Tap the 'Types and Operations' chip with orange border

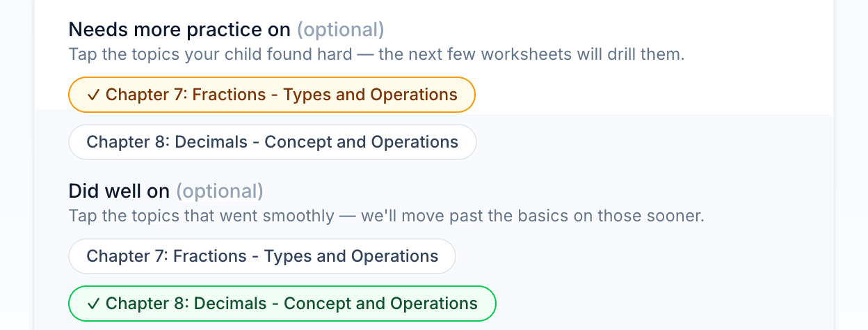tap(272, 95)
